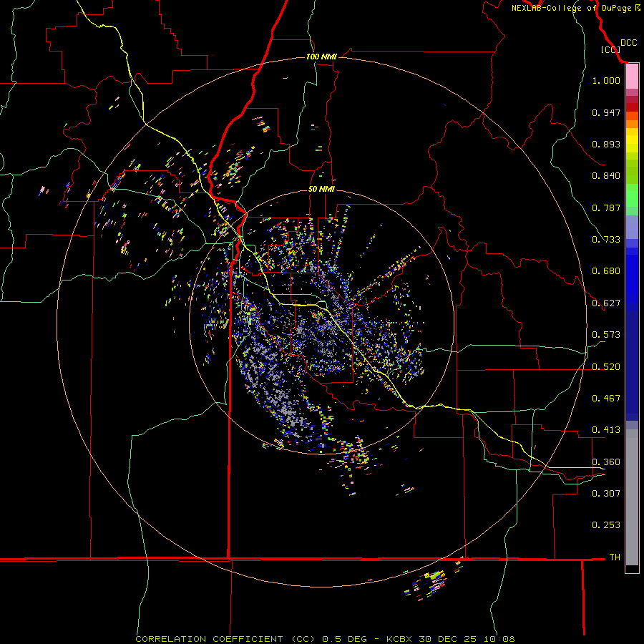Click the [CC] product label

[x=610, y=49]
